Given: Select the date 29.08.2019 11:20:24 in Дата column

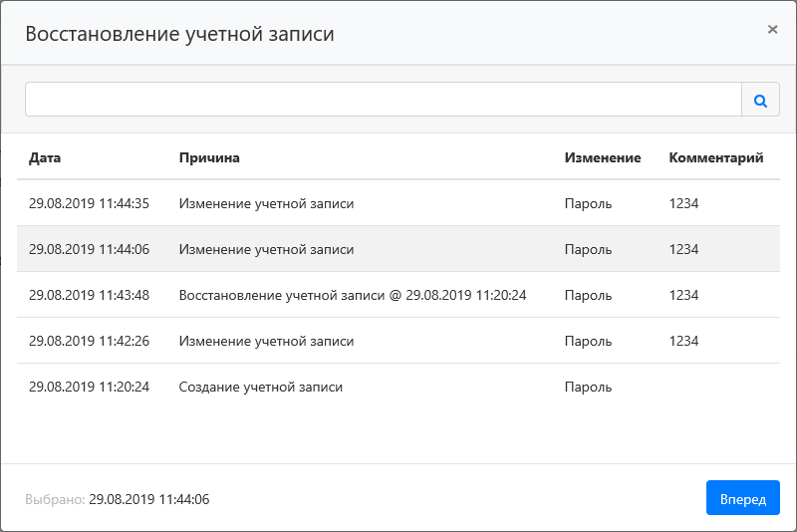Looking at the screenshot, I should coord(89,387).
